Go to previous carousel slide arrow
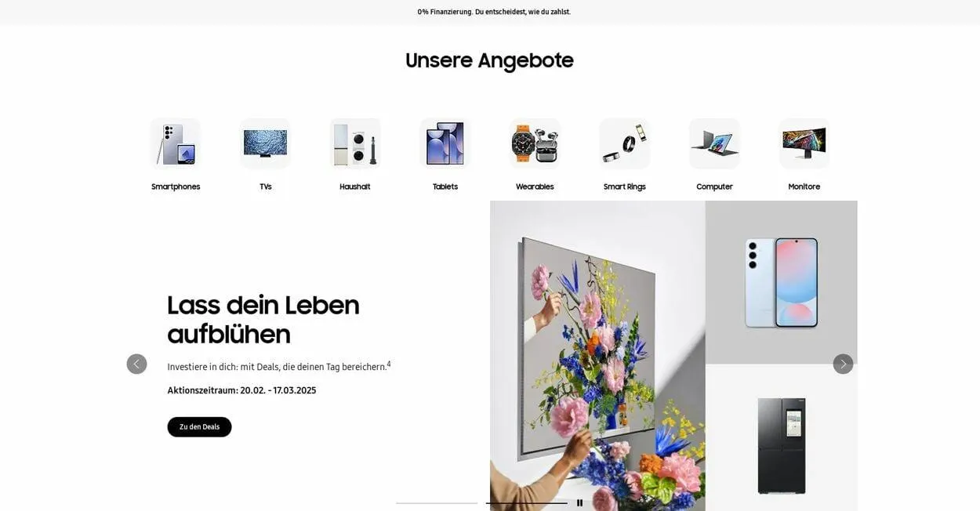Image resolution: width=980 pixels, height=511 pixels. [136, 364]
